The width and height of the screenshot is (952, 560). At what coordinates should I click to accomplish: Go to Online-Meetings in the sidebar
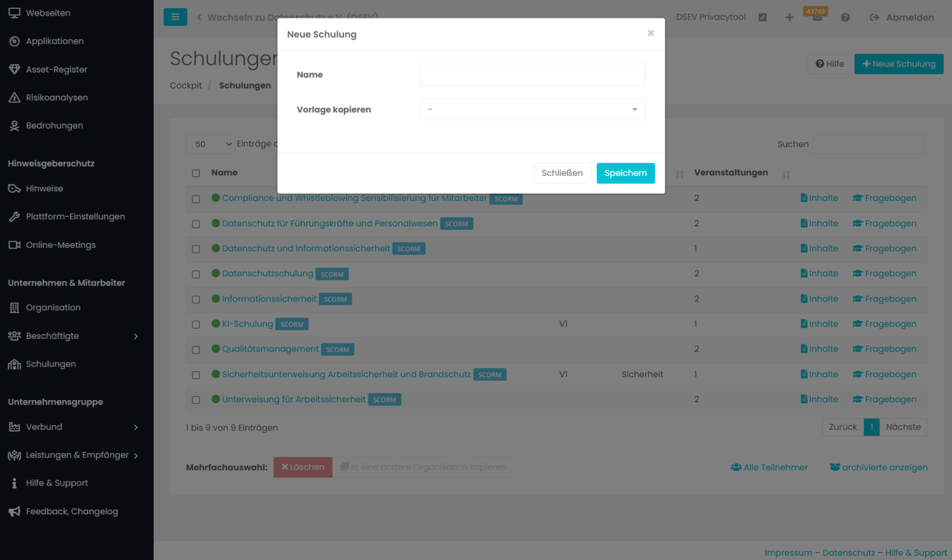(61, 245)
